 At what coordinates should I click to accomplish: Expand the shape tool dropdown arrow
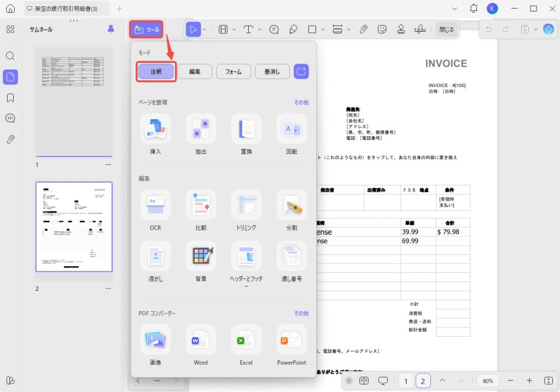(x=323, y=30)
